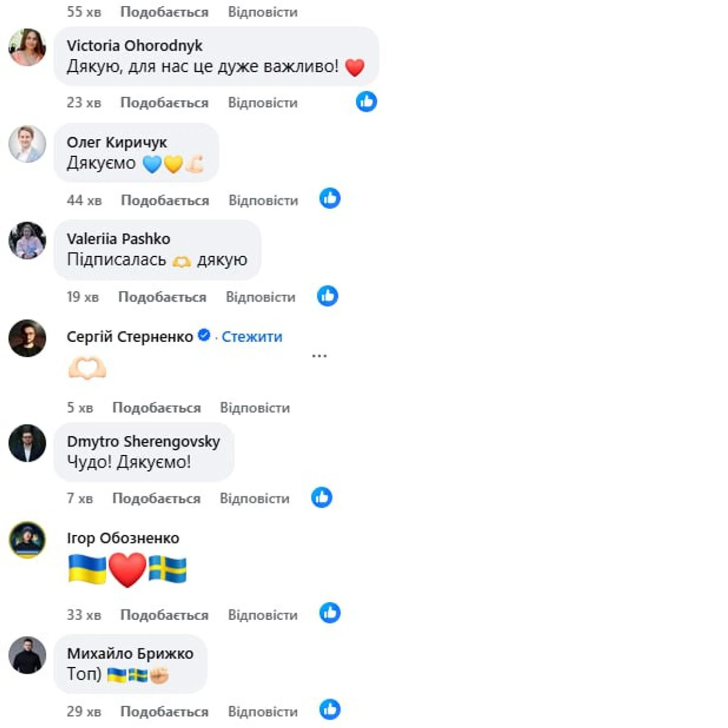Open Михайло Брижко's profile name
This screenshot has width=728, height=728.
click(130, 653)
